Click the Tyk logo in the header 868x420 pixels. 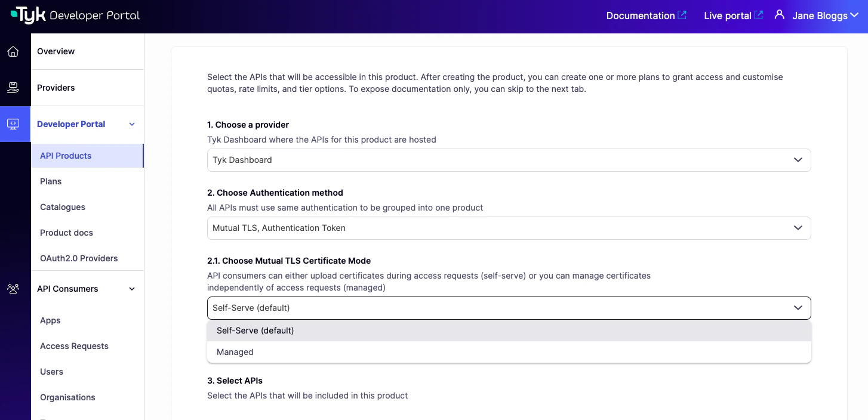coord(27,16)
